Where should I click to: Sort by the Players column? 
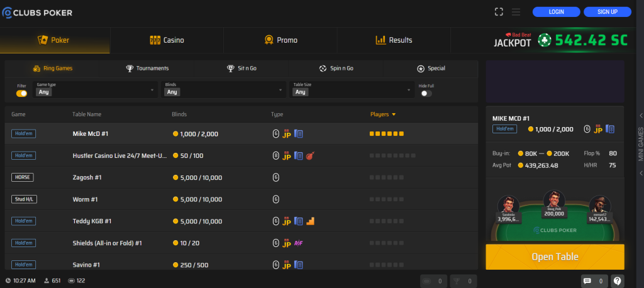[x=383, y=114]
